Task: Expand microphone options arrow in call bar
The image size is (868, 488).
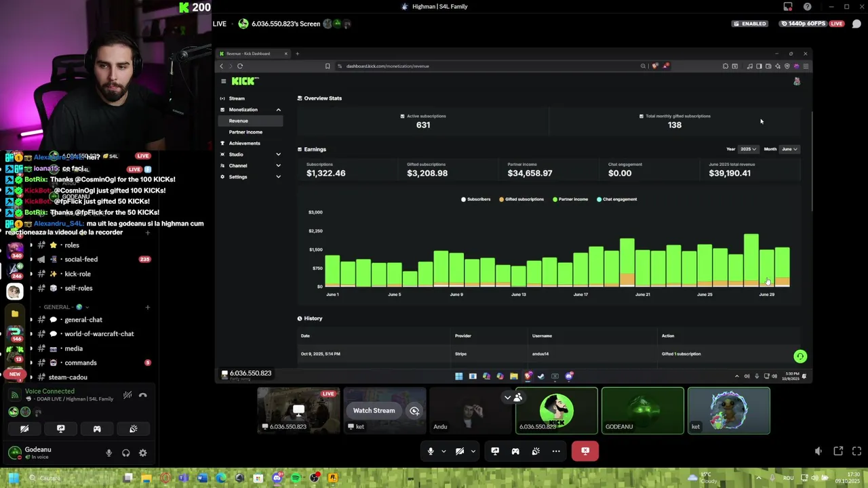Action: point(443,451)
